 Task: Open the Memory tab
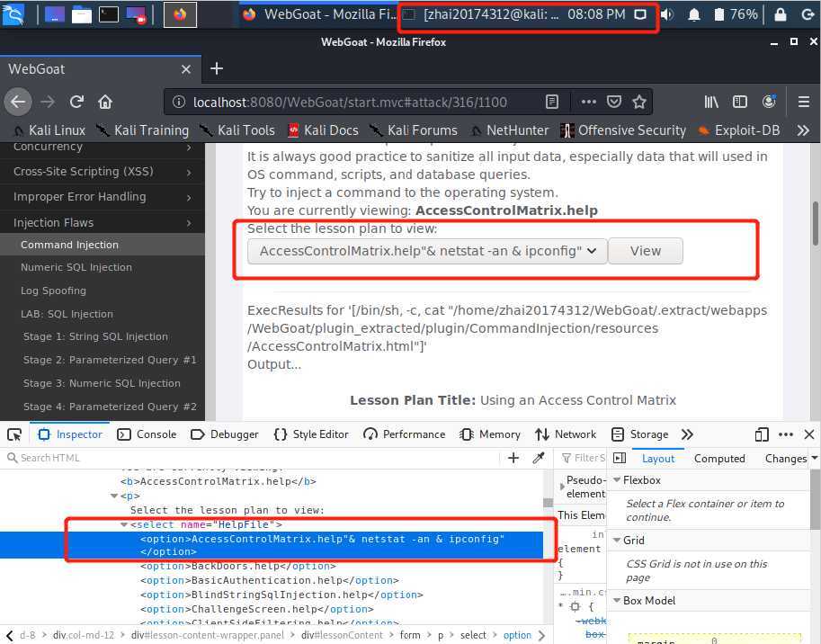coord(489,434)
